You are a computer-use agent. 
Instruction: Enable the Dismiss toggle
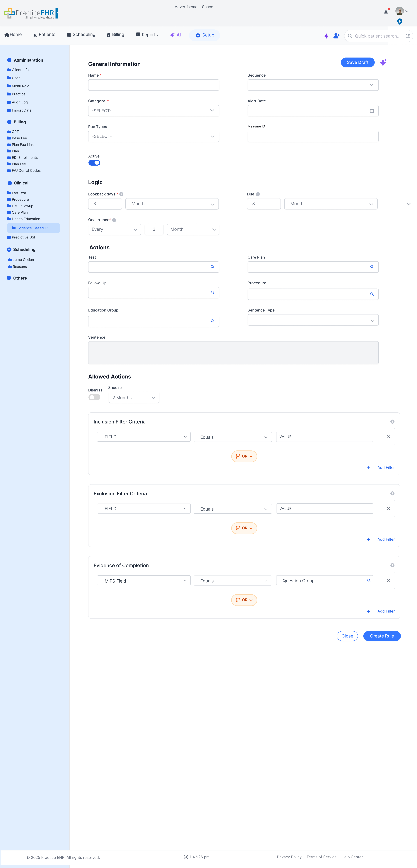click(94, 397)
